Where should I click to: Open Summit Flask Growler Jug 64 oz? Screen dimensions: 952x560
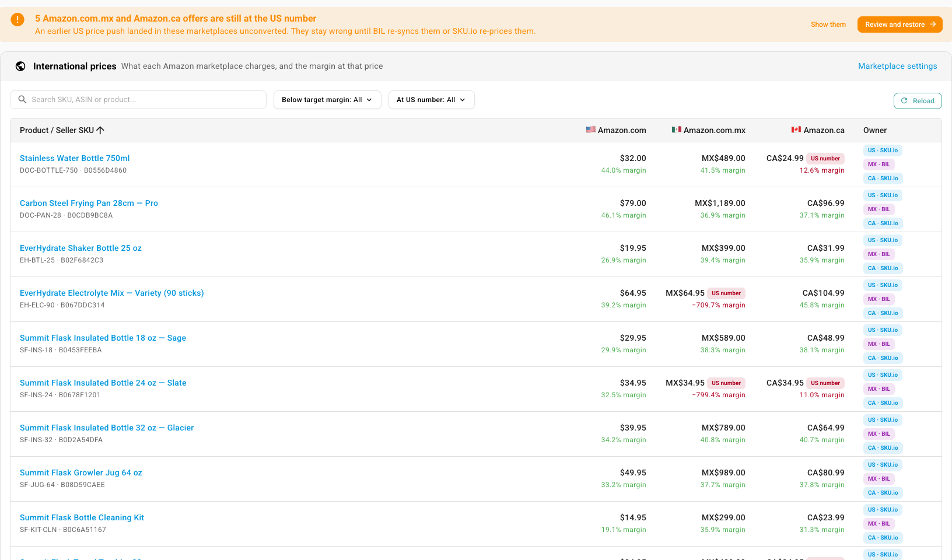click(81, 473)
